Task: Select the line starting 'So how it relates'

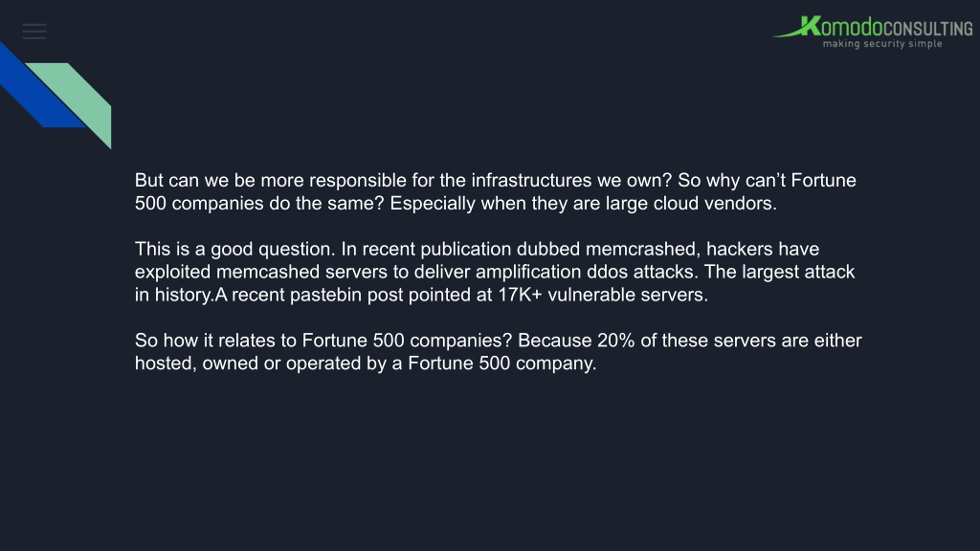Action: (x=498, y=341)
